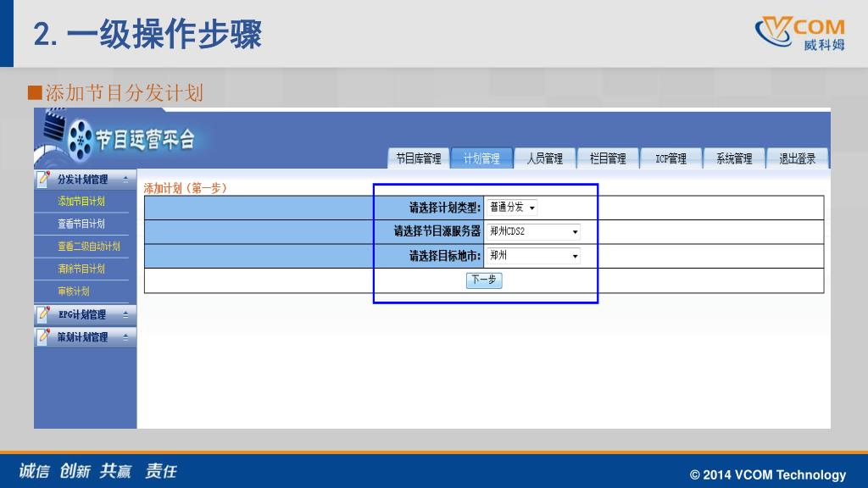Open the 请选择节目源服务器 dropdown showing 郑州CDS2
This screenshot has height=488, width=868.
pyautogui.click(x=534, y=231)
